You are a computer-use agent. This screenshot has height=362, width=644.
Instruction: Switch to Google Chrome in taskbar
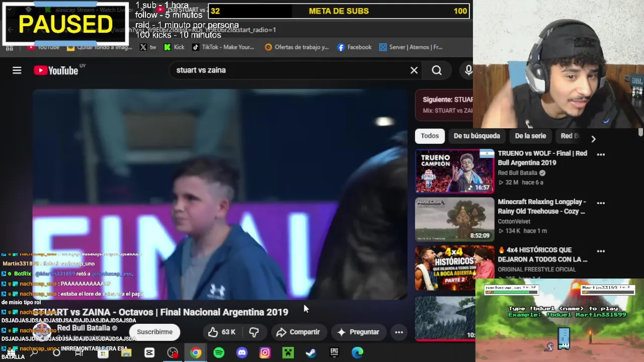196,353
